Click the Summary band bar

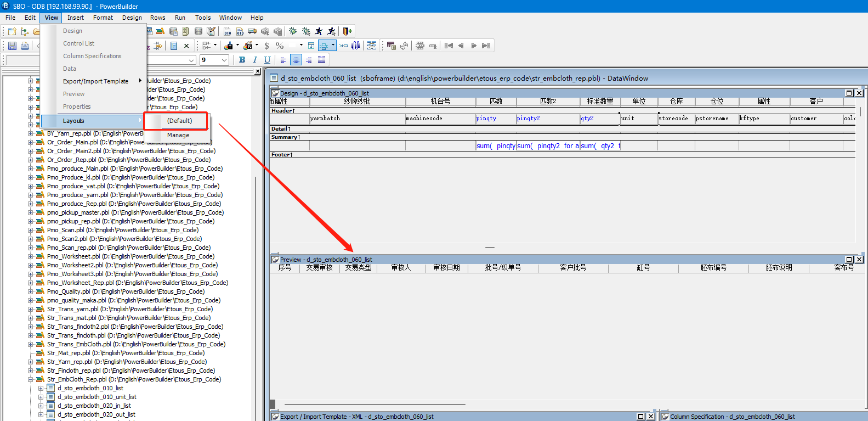[563, 137]
